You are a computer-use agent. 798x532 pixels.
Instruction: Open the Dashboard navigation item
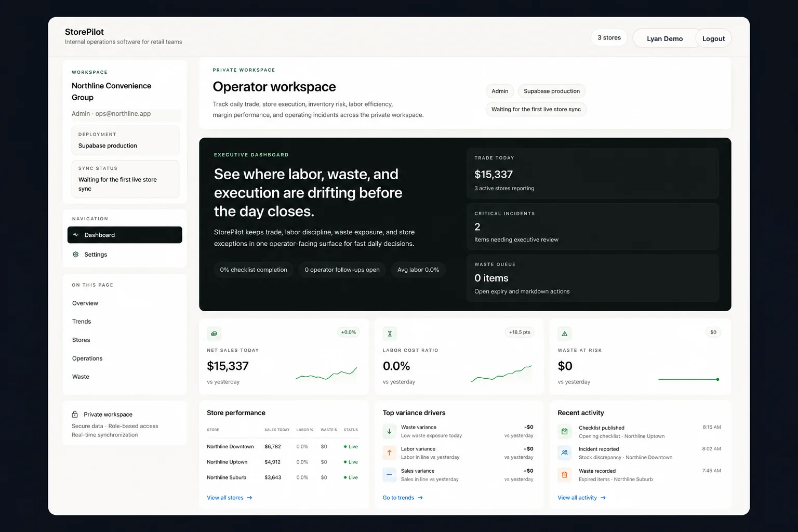coord(125,235)
